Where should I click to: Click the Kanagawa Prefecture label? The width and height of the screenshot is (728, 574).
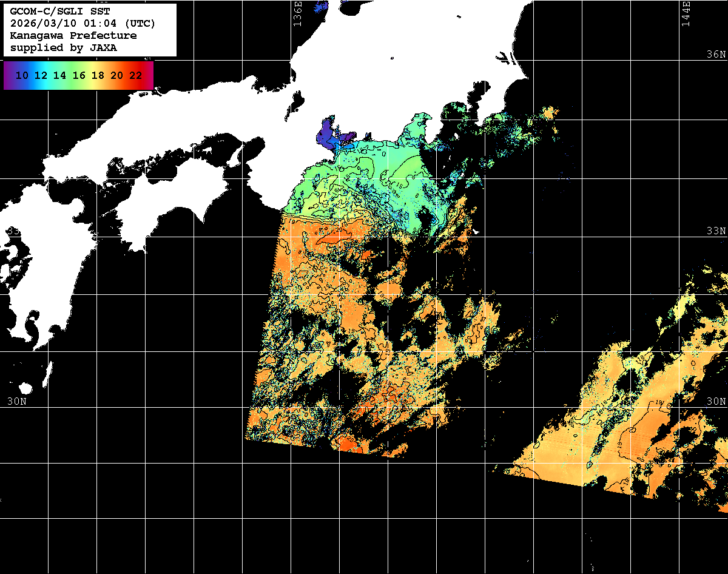(x=73, y=36)
